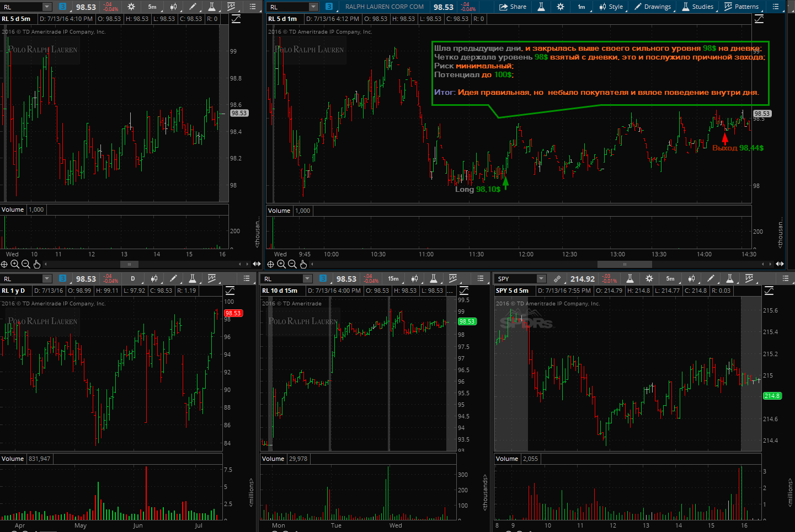Screen dimensions: 795x532
Task: Change 1m timeframe in main chart toolbar
Action: click(x=581, y=7)
